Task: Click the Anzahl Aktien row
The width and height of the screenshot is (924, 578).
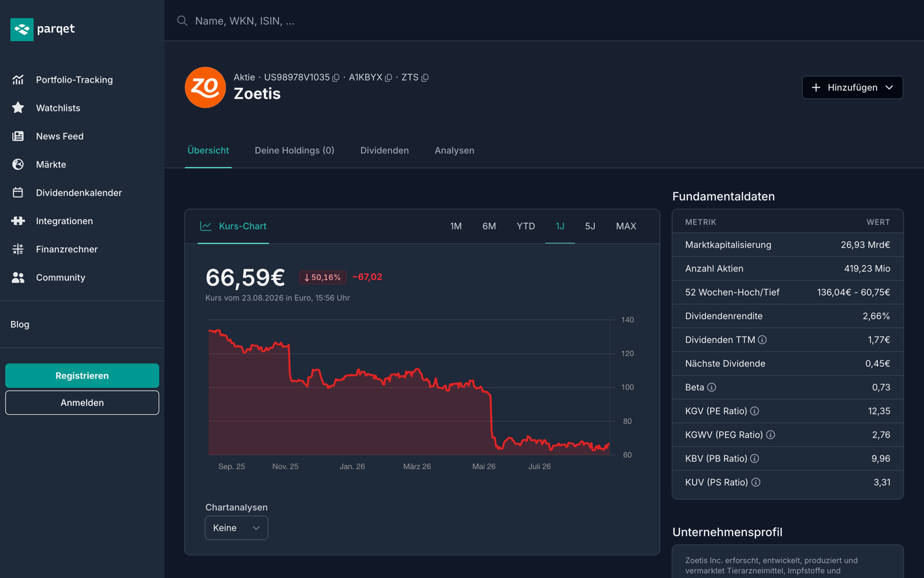Action: point(788,268)
